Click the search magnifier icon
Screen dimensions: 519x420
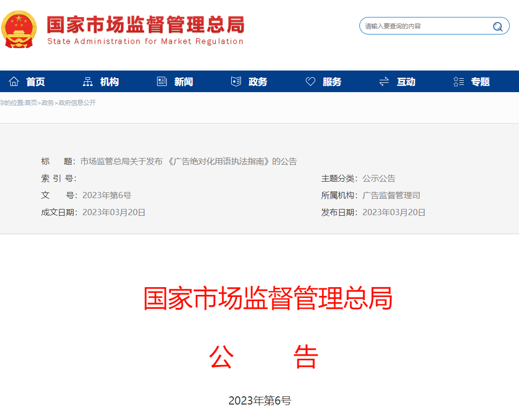click(497, 26)
